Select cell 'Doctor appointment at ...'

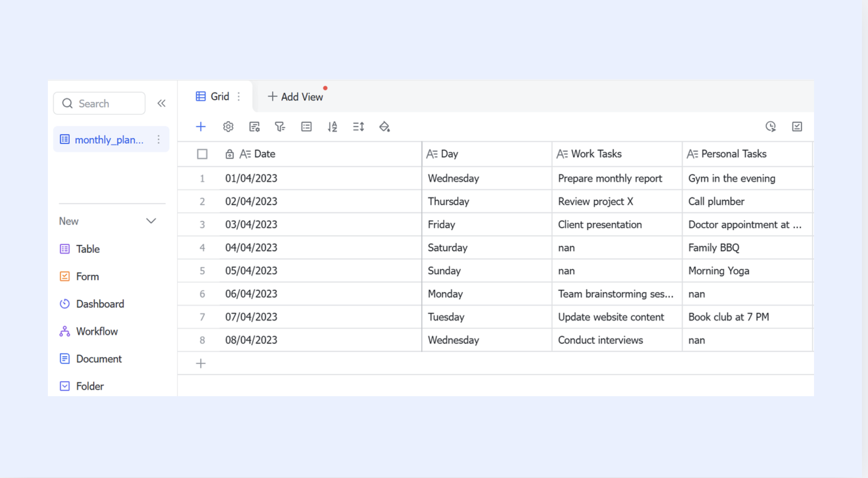coord(748,225)
